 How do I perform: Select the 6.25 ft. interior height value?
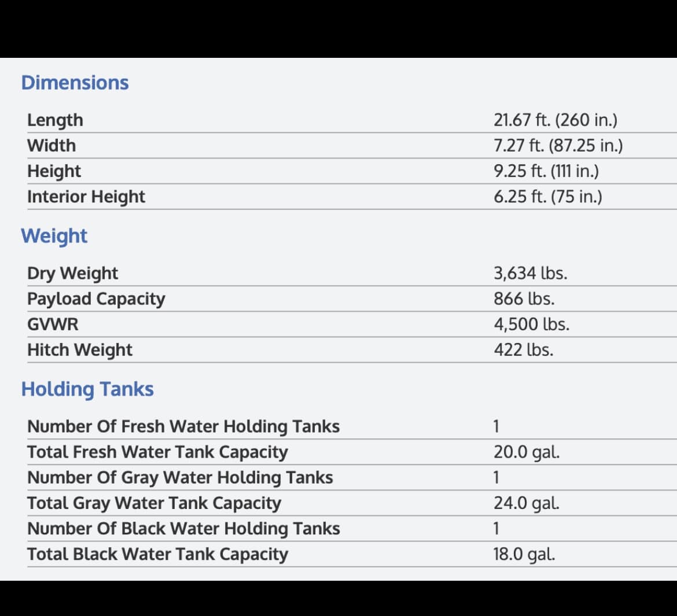pyautogui.click(x=547, y=197)
